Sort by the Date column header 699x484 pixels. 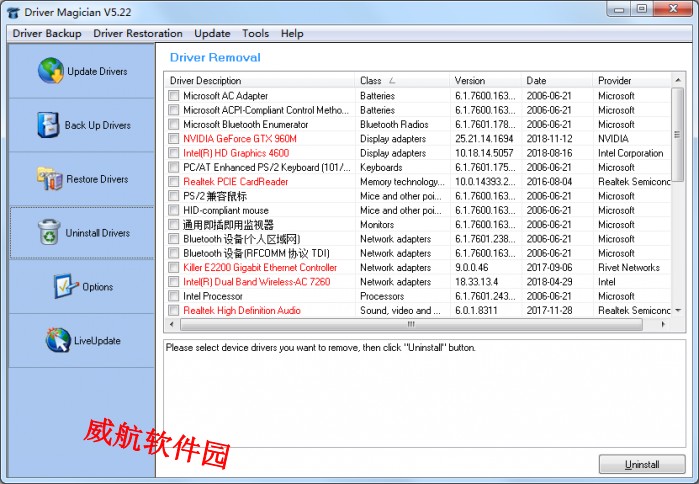point(557,80)
